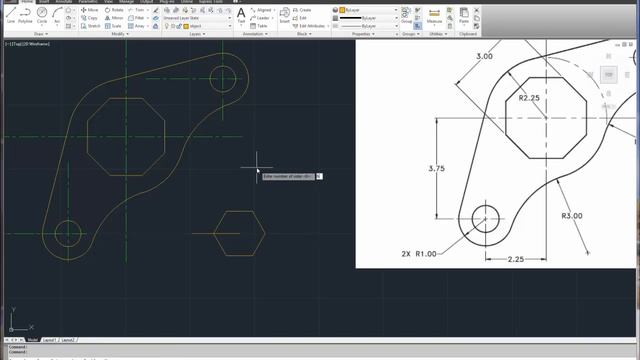Expand the Utilities panel
Viewport: 640px width, 360px height.
(438, 34)
